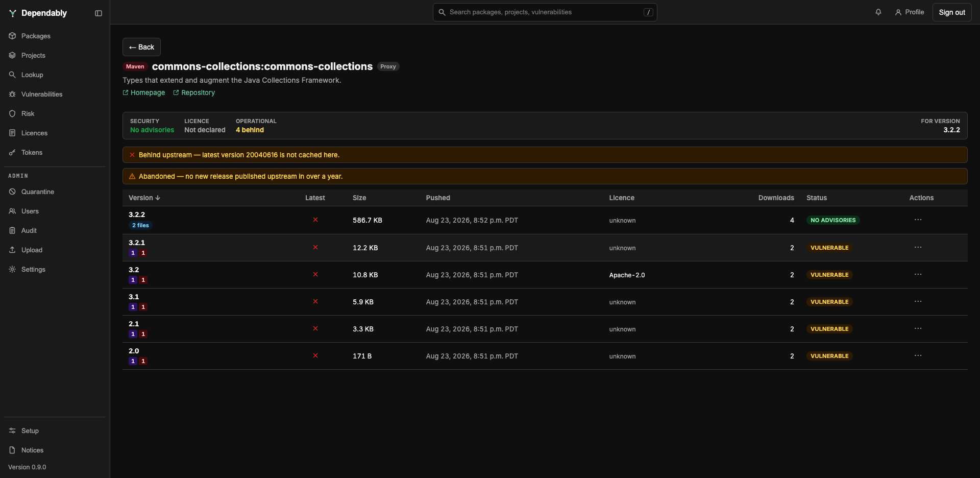Navigate to Vulnerabilities
980x478 pixels.
42,94
